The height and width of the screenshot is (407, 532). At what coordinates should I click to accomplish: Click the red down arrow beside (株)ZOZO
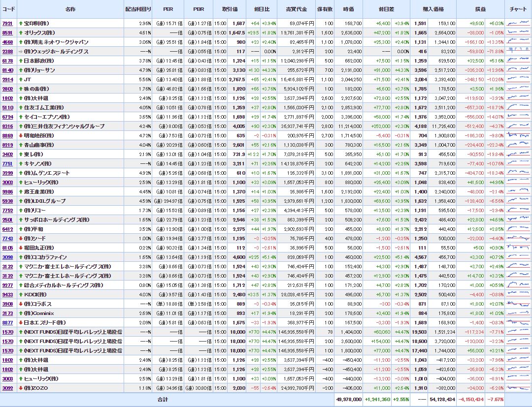(21, 388)
